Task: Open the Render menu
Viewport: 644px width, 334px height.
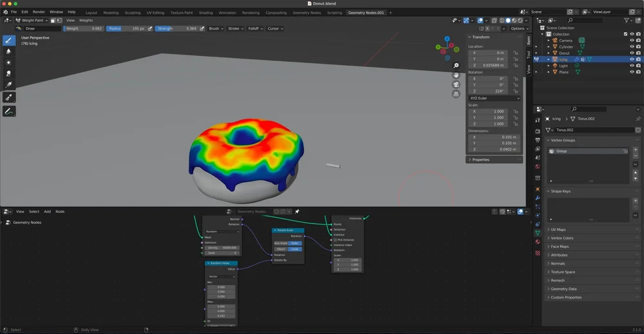Action: coord(39,12)
